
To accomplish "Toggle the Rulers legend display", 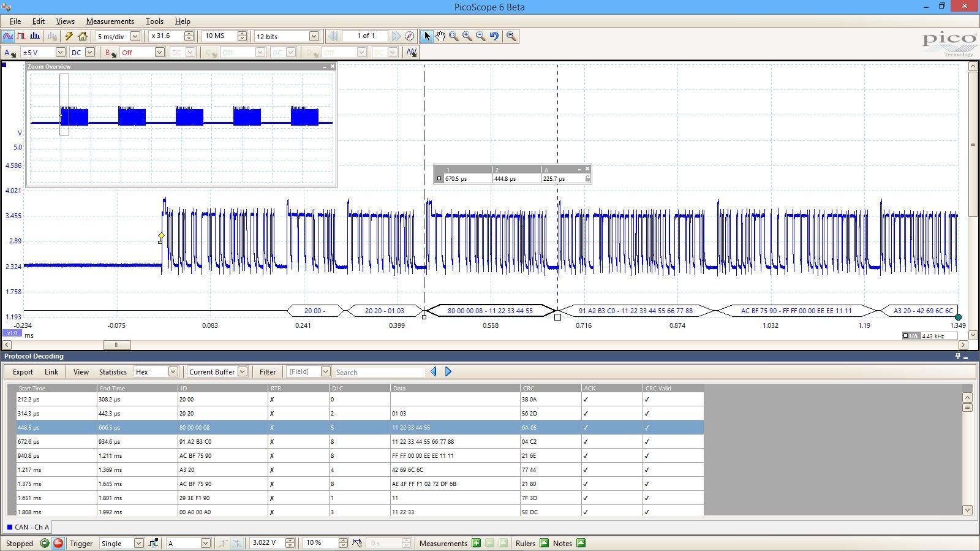I will click(x=544, y=543).
